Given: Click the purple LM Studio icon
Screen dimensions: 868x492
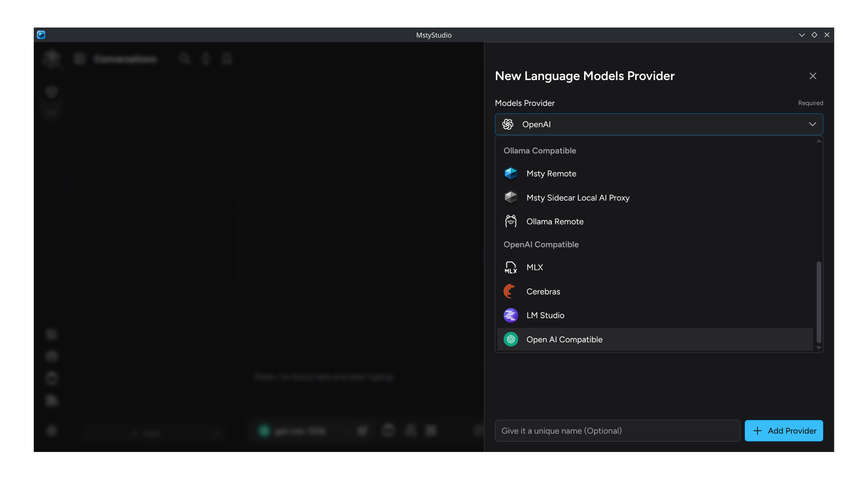Looking at the screenshot, I should 511,315.
